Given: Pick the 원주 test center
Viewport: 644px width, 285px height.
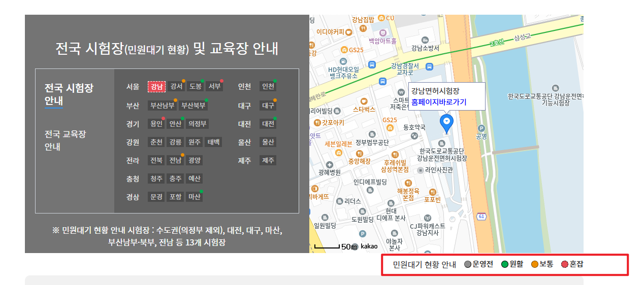Looking at the screenshot, I should [x=195, y=142].
